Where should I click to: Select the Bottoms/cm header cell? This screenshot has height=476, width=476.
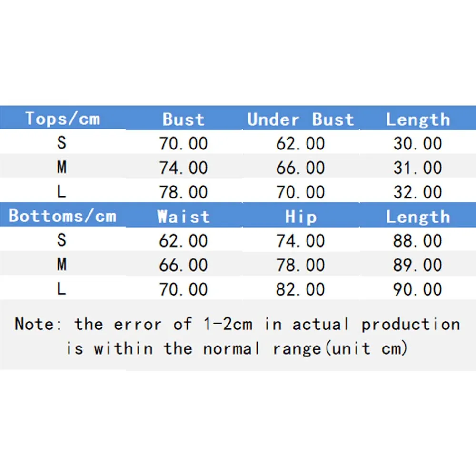coord(62,216)
